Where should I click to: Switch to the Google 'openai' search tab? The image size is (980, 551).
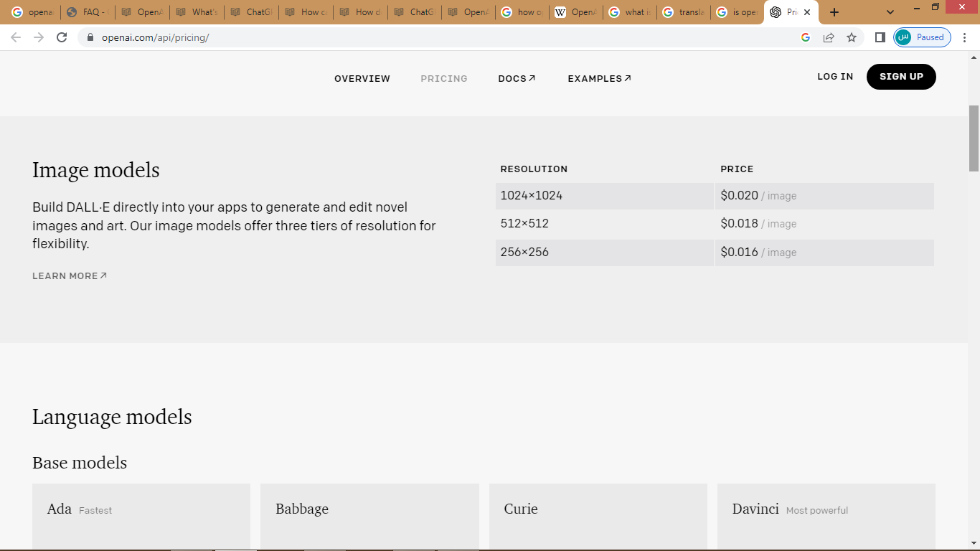[33, 12]
